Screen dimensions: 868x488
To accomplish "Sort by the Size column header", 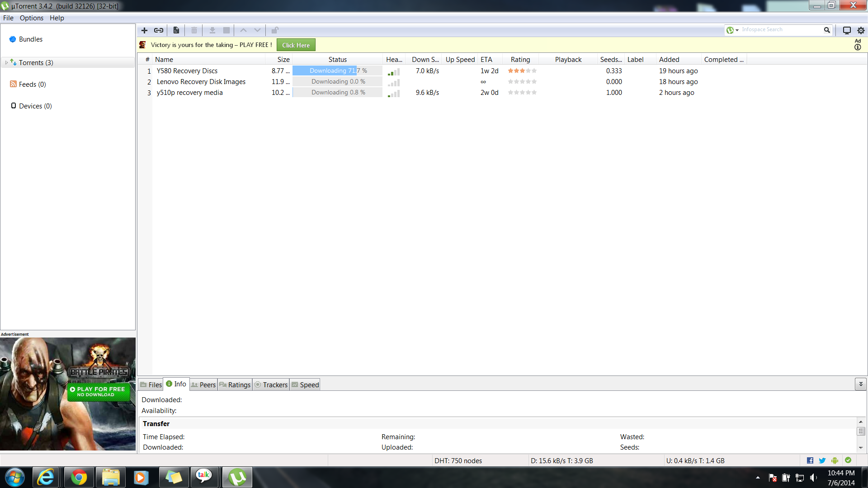I will pyautogui.click(x=278, y=60).
